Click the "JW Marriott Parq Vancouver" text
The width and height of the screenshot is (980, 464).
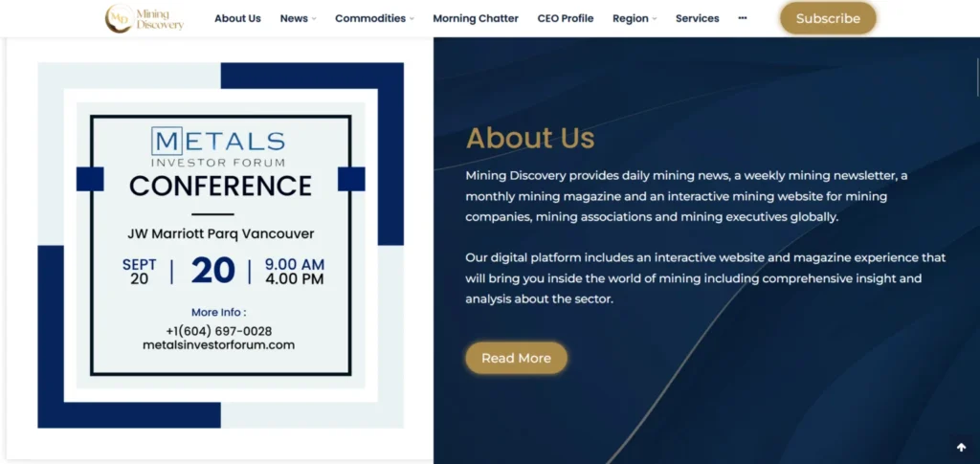pos(221,234)
